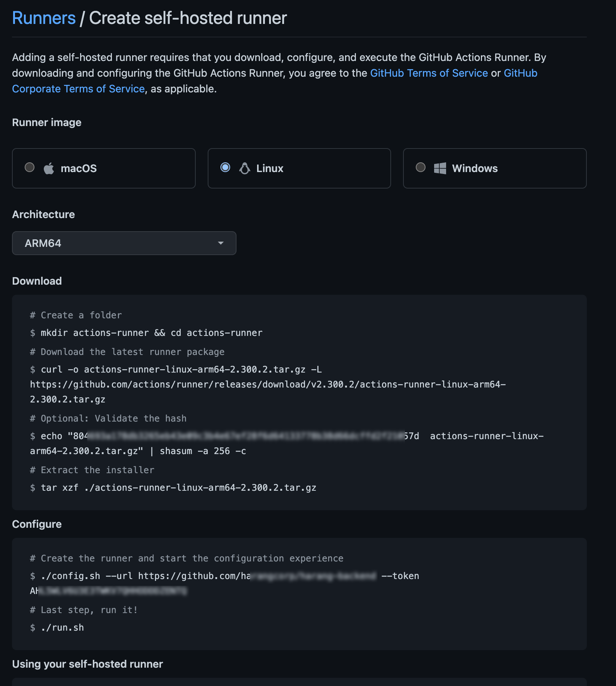The image size is (616, 686).
Task: Click '# Extract the installer' comment
Action: pos(92,470)
